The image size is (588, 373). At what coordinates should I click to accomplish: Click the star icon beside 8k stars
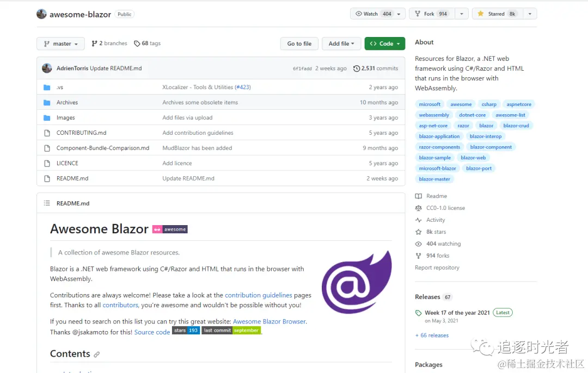[419, 232]
